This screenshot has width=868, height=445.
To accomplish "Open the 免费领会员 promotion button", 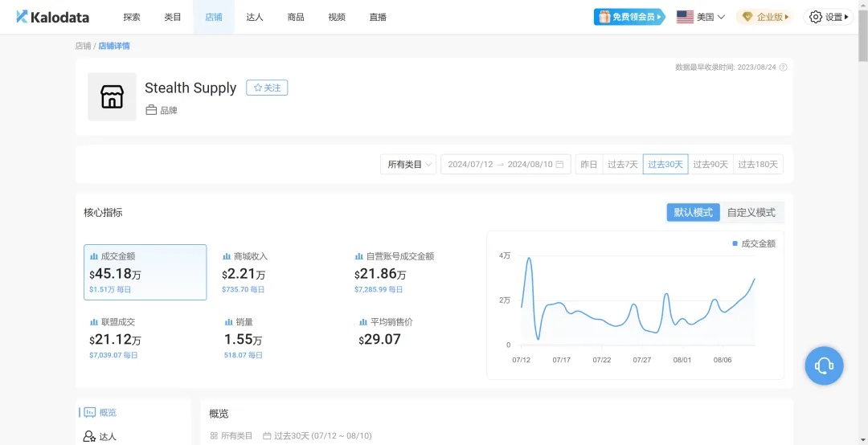I will [x=629, y=17].
